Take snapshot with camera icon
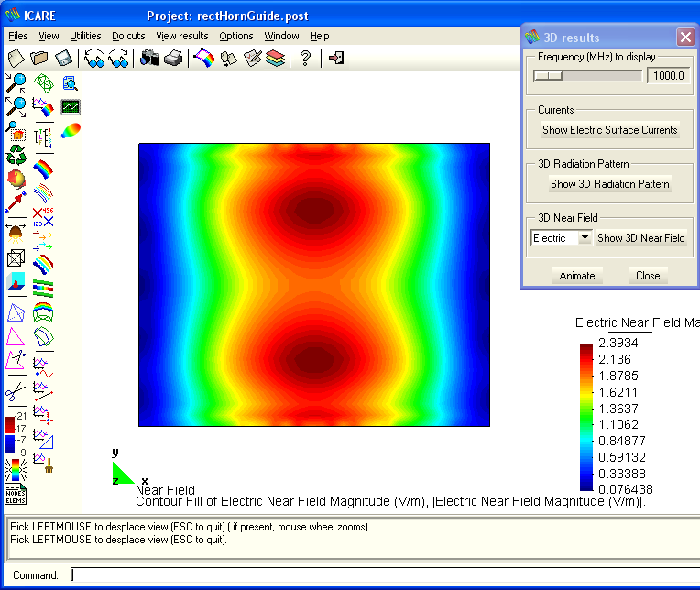Screen dimensions: 700x590 point(149,59)
